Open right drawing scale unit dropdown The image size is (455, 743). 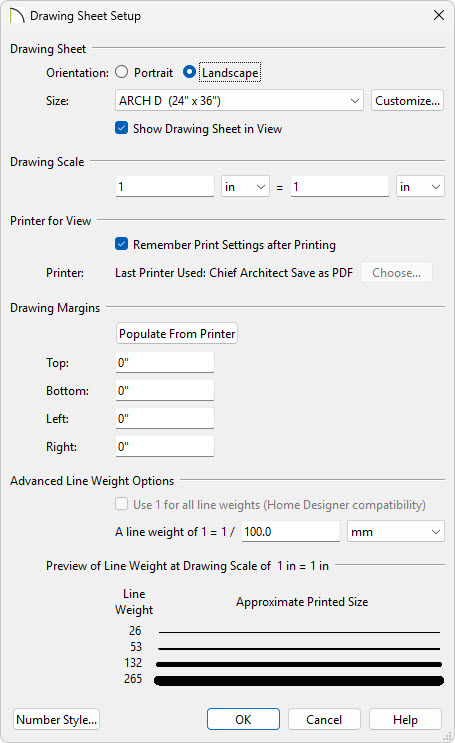coord(420,187)
